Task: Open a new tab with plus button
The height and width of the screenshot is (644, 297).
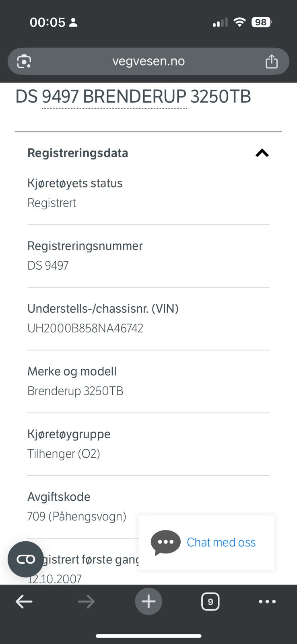Action: pyautogui.click(x=148, y=602)
